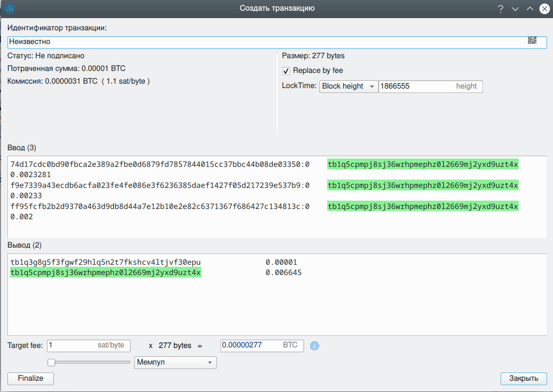The height and width of the screenshot is (392, 553).
Task: Click the fee amount field 0.00000277 BTC
Action: tap(262, 346)
